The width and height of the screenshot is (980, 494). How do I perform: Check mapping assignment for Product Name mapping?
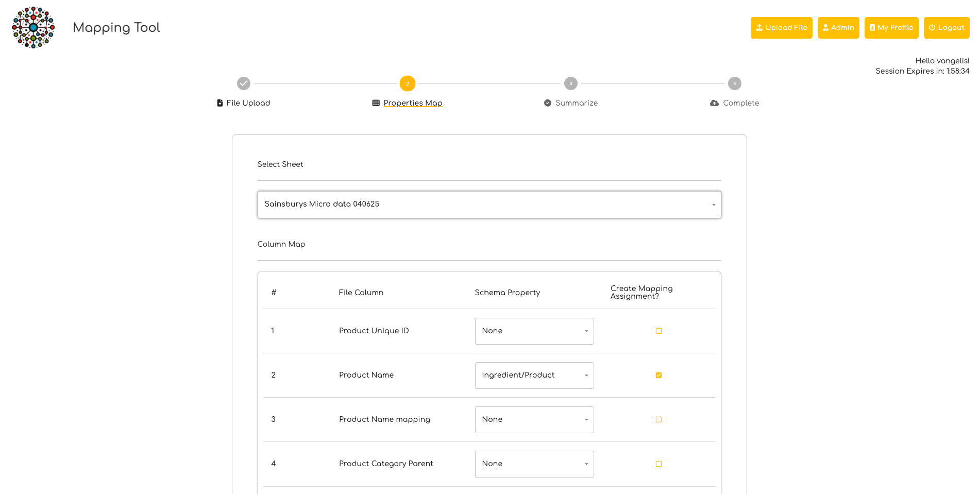[658, 420]
